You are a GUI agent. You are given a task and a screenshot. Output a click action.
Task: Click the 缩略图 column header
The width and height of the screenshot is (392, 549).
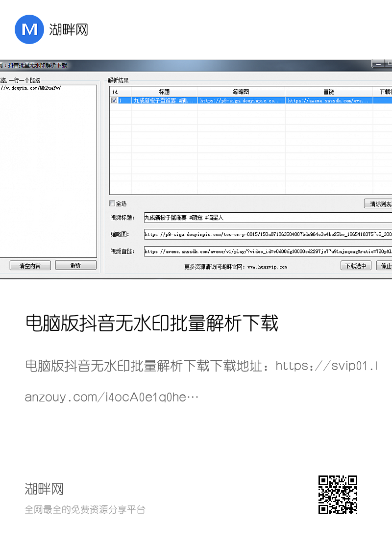click(241, 92)
